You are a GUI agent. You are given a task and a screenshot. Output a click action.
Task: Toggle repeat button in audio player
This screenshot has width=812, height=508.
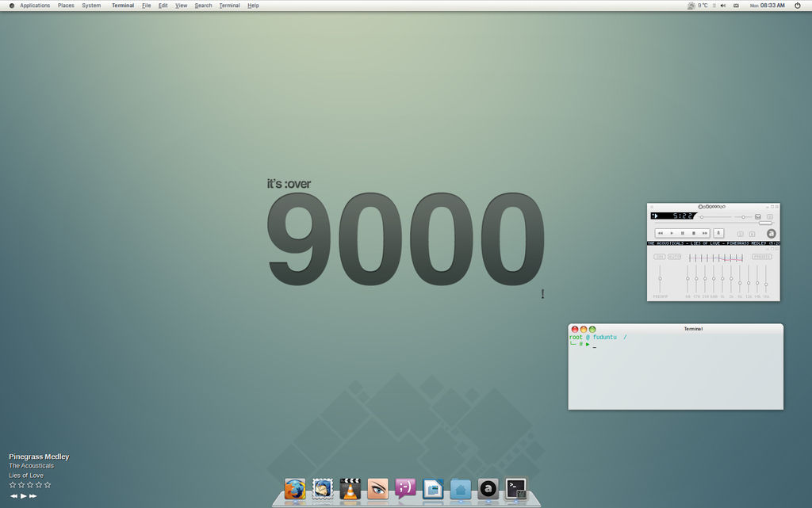click(752, 235)
